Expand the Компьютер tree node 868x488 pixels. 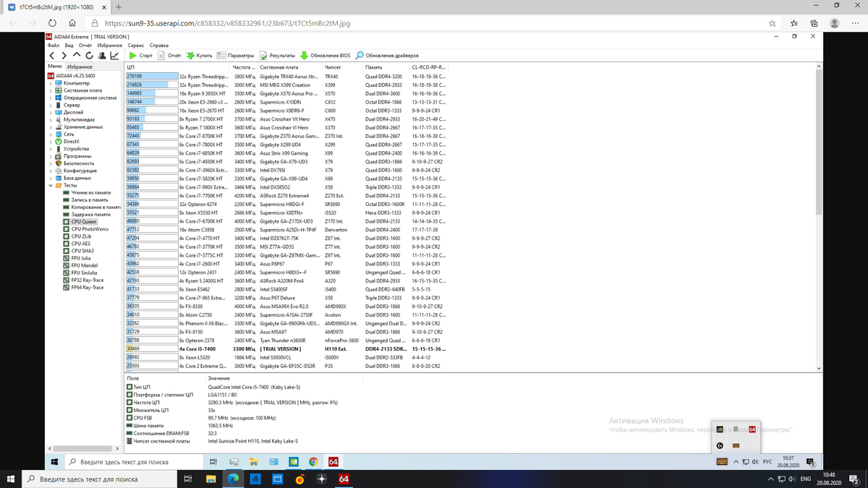click(50, 83)
